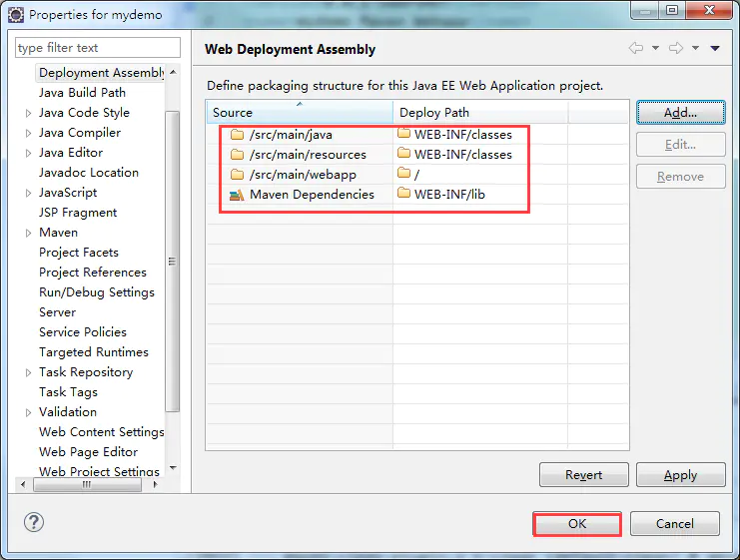Sort by the Deploy Path column header
Viewport: 740px width, 560px height.
coord(480,112)
